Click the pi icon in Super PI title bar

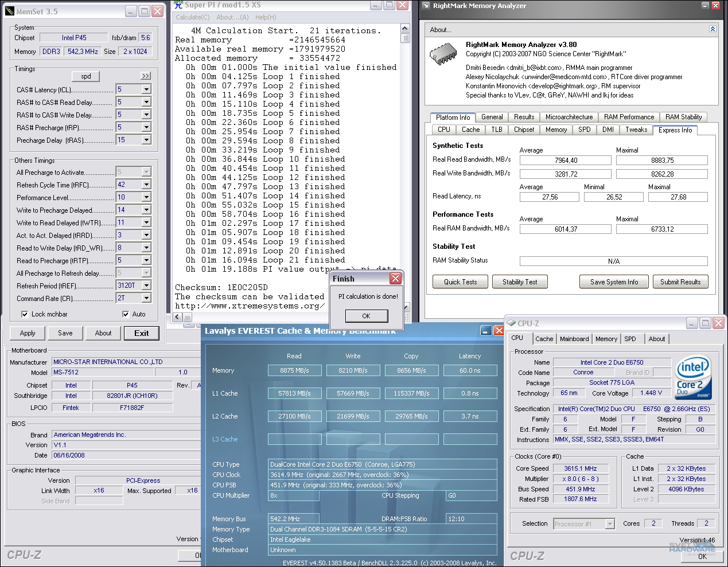(177, 5)
